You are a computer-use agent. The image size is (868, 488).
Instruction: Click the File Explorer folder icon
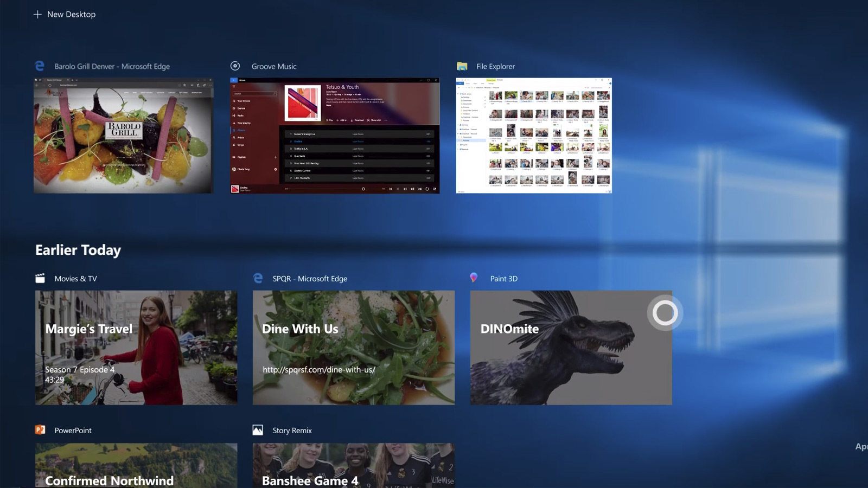click(x=462, y=66)
